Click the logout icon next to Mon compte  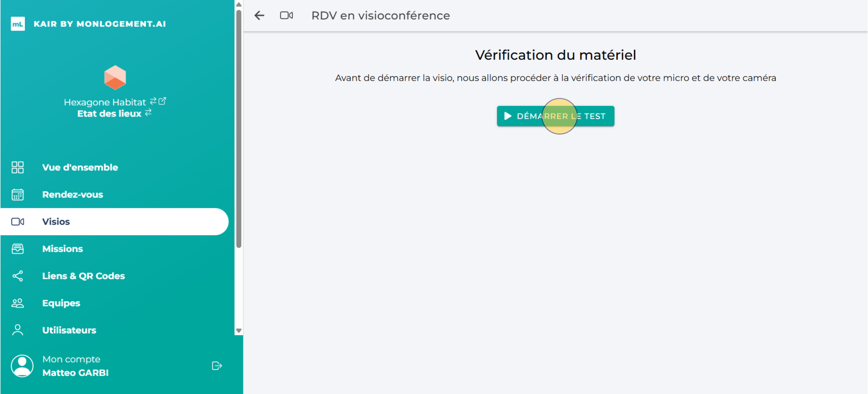[217, 366]
